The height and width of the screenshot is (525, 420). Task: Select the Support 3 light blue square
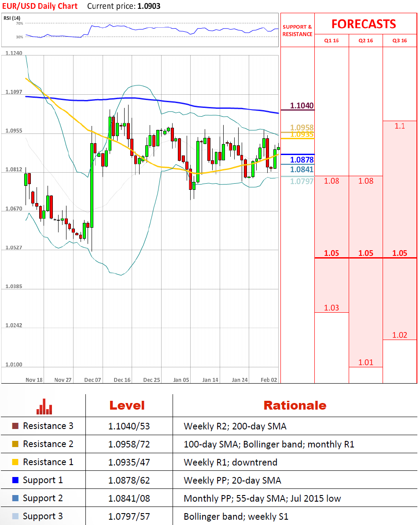[15, 516]
